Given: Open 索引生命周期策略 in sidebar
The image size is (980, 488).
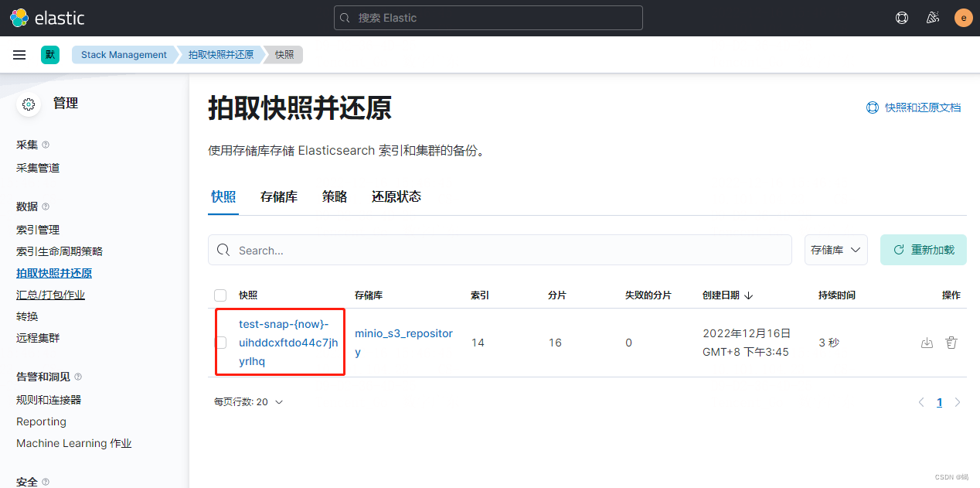Looking at the screenshot, I should click(x=60, y=251).
